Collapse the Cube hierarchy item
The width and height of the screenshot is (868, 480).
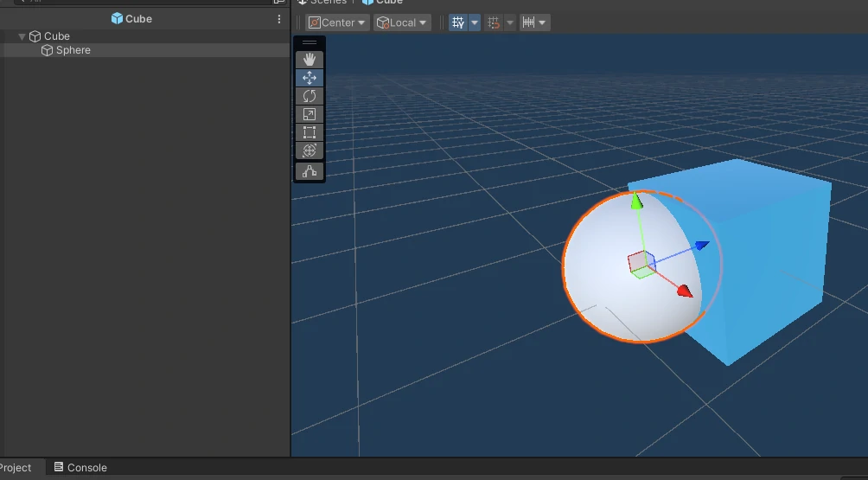coord(22,36)
